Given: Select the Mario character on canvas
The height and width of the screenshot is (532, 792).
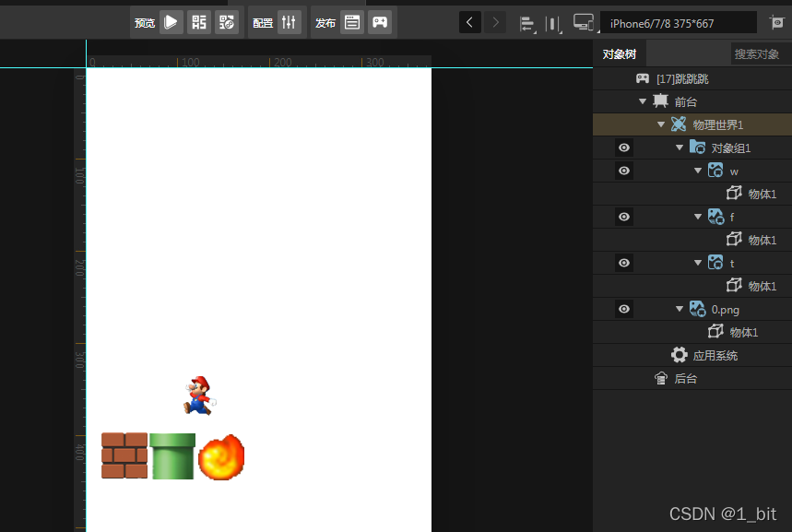Looking at the screenshot, I should (x=199, y=396).
